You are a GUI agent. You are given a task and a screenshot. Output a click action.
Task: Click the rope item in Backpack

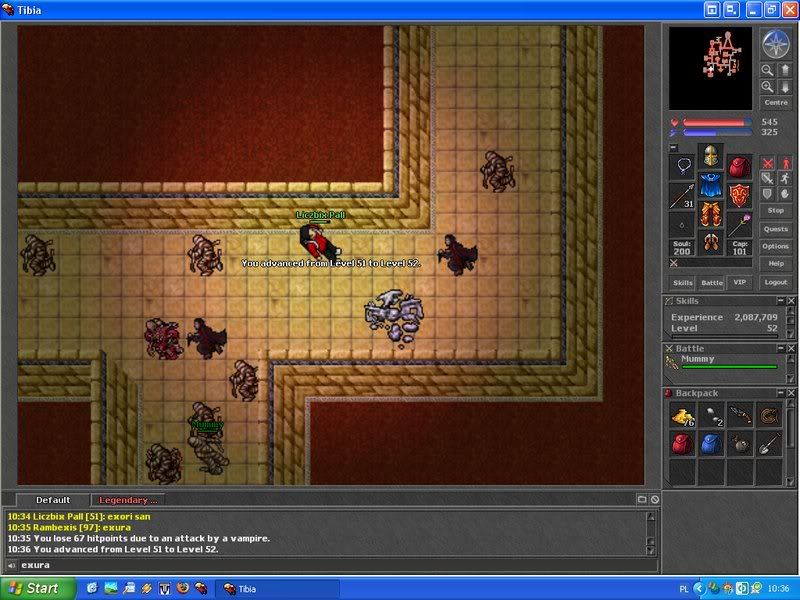click(769, 415)
